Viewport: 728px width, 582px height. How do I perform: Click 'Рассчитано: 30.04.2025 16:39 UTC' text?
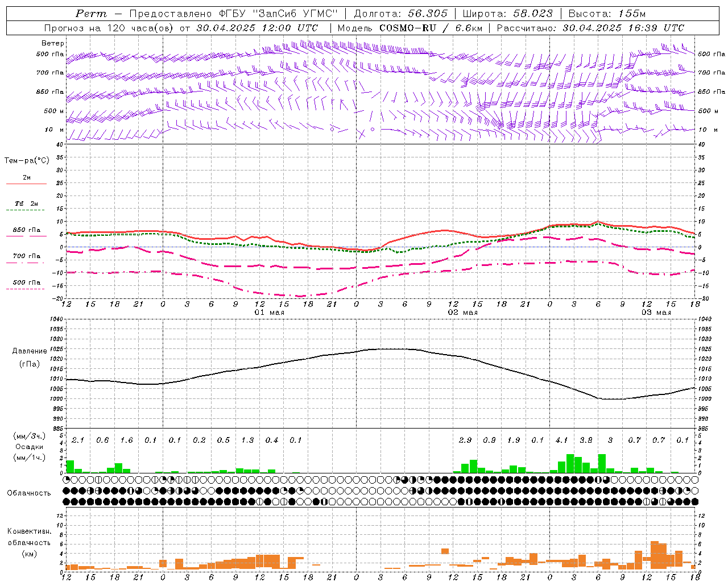590,28
